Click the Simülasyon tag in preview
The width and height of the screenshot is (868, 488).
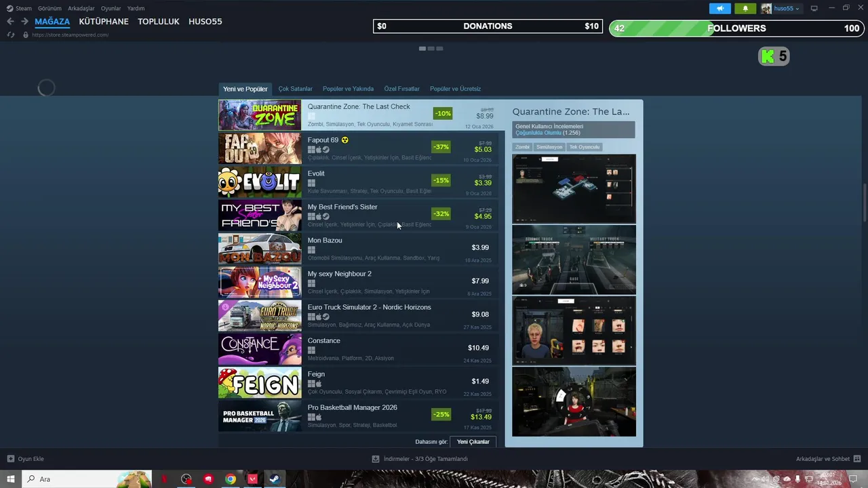tap(549, 147)
